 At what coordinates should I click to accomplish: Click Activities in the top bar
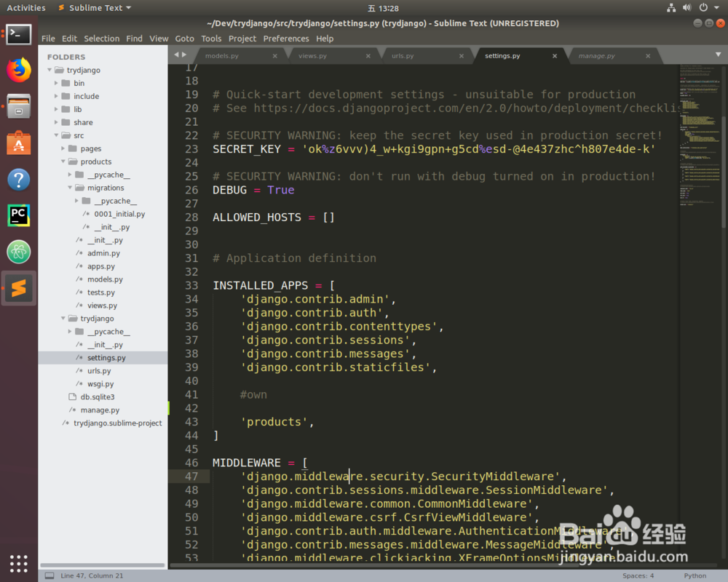pyautogui.click(x=26, y=8)
